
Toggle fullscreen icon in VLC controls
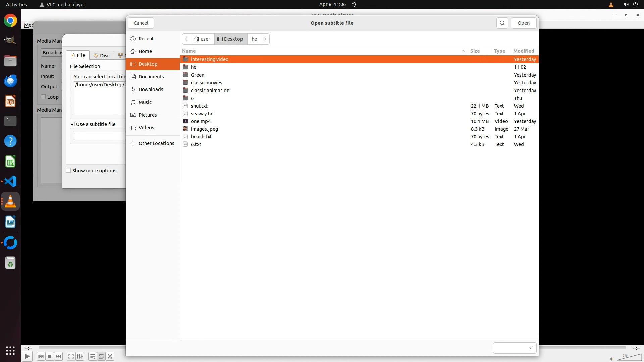coord(71,356)
